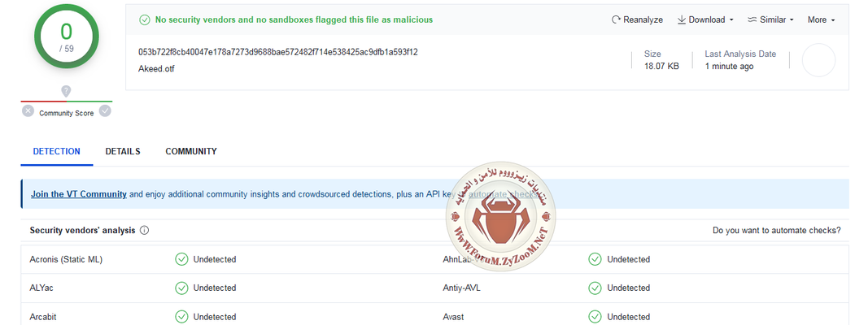Screen dimensions: 868x325
Task: Open the More options dropdown
Action: [821, 19]
